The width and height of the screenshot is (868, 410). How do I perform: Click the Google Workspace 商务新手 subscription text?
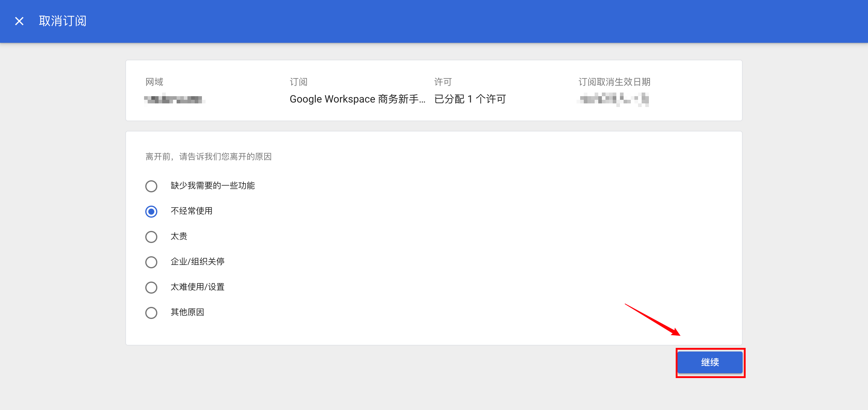(x=357, y=99)
